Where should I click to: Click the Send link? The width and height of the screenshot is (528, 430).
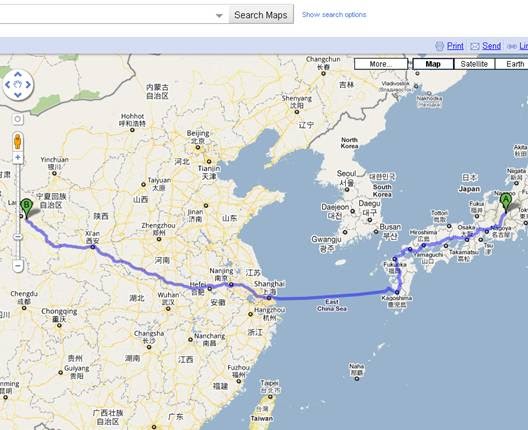click(491, 46)
